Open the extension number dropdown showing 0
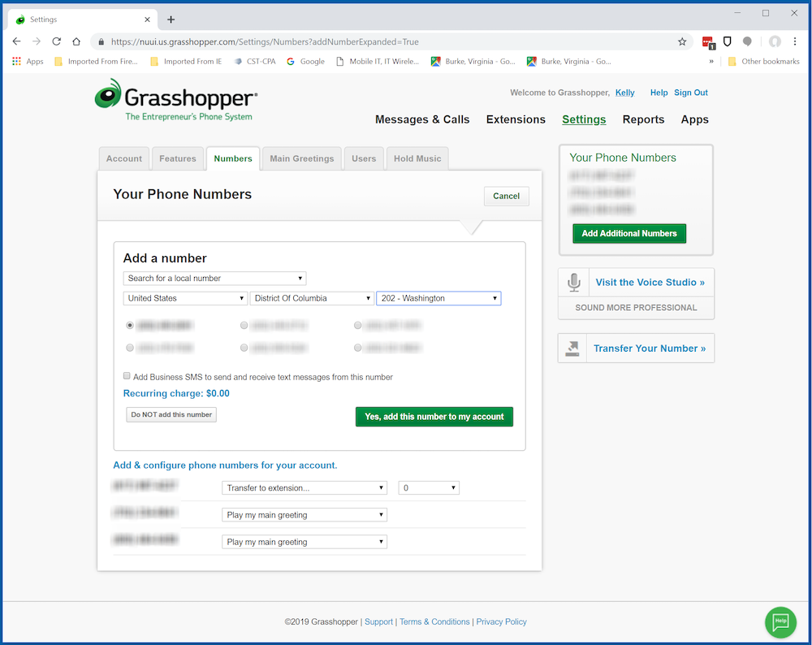This screenshot has width=812, height=645. coord(429,487)
